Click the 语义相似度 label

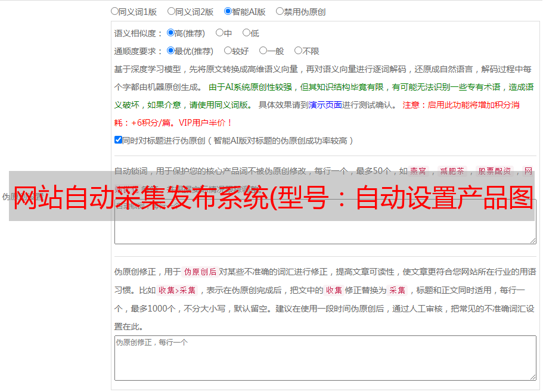point(138,33)
